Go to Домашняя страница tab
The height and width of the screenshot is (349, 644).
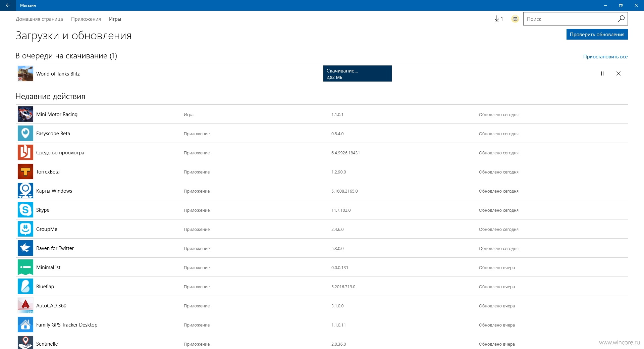click(x=39, y=19)
